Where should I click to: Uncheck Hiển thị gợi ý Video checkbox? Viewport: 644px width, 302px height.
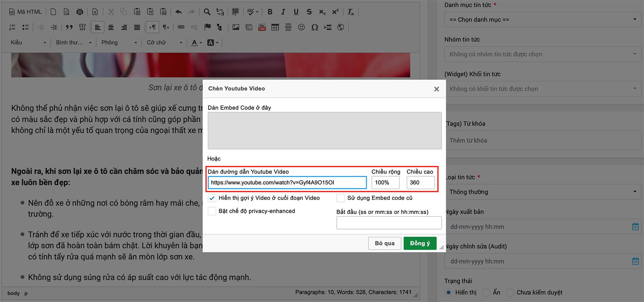click(212, 198)
